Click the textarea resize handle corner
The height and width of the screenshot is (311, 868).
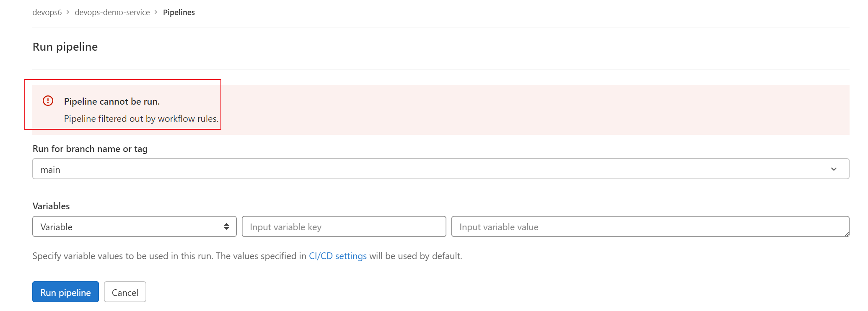tap(847, 234)
